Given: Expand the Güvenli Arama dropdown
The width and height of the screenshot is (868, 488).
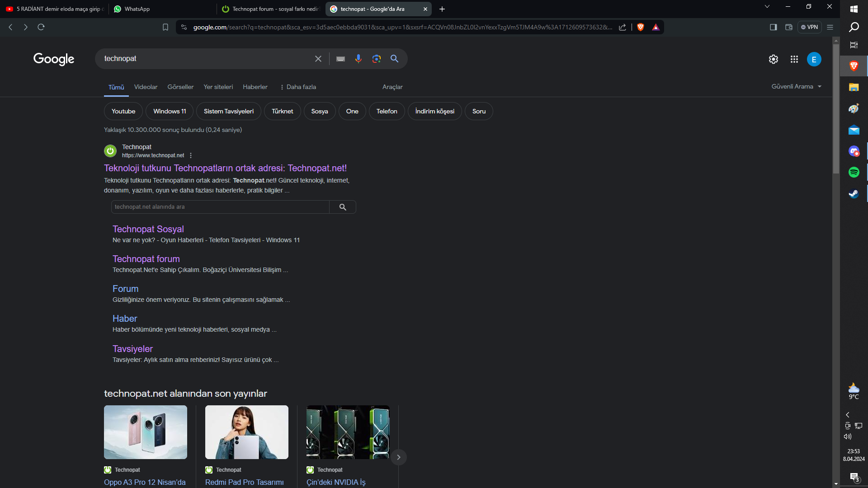Looking at the screenshot, I should pyautogui.click(x=796, y=86).
